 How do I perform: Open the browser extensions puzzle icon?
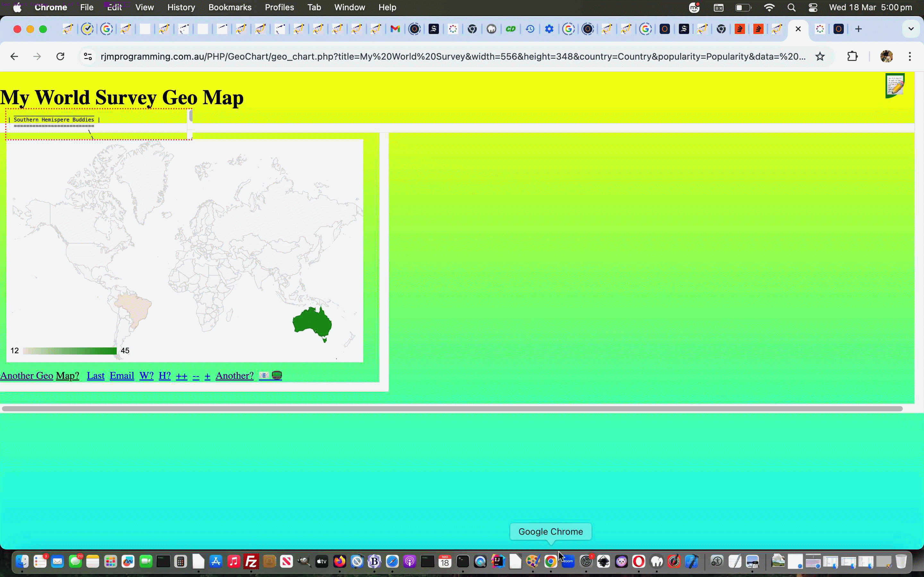point(852,56)
